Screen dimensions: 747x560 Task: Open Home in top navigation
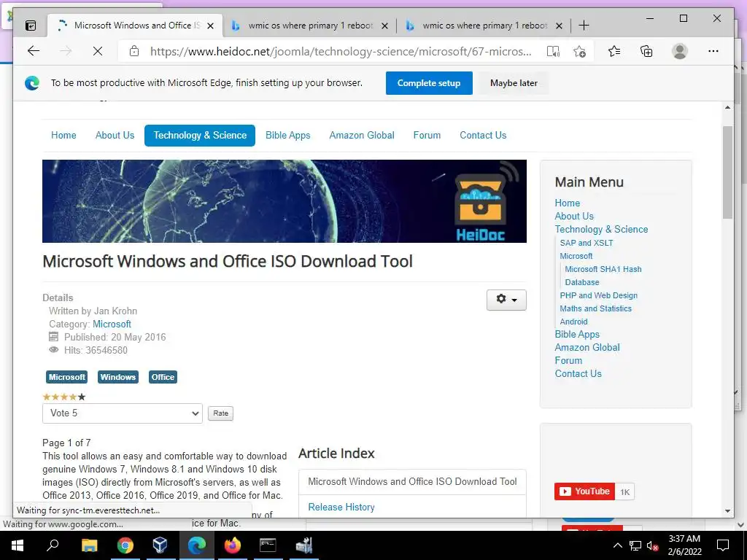coord(63,135)
